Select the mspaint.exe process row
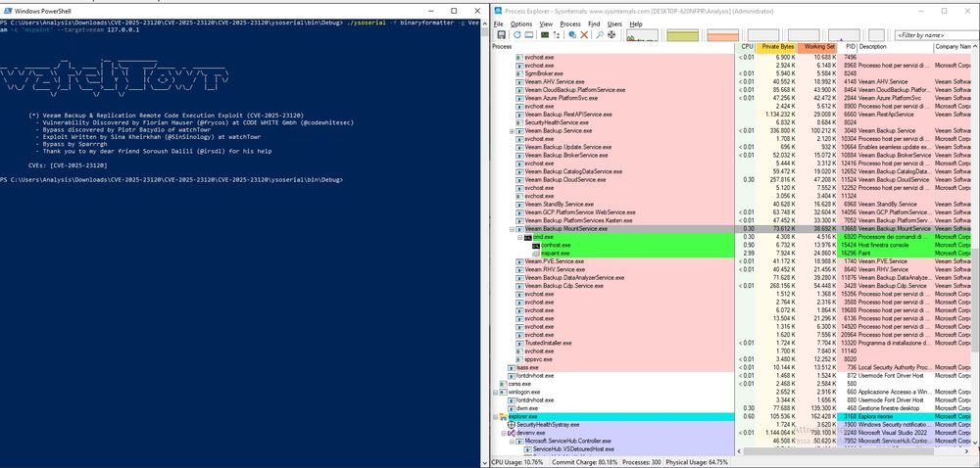The width and height of the screenshot is (980, 468). (x=731, y=254)
